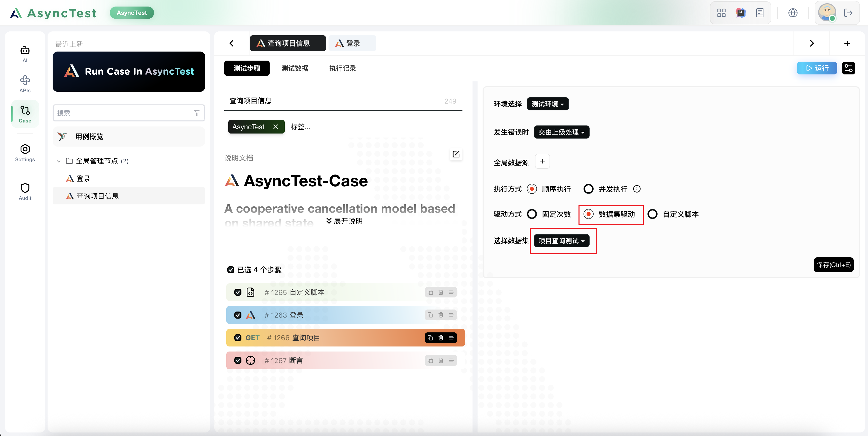Switch to the 测试数据 tab
Image resolution: width=868 pixels, height=436 pixels.
(x=295, y=68)
